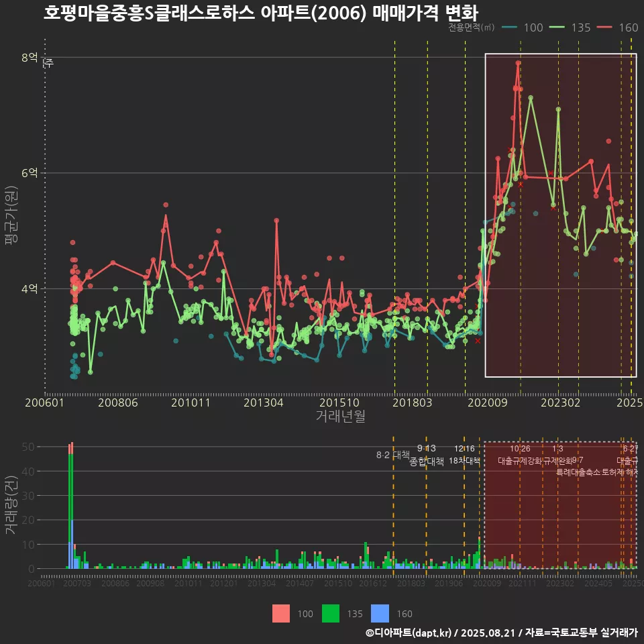The height and width of the screenshot is (644, 644).
Task: Click the peak red 160 data point near 8억
Action: [519, 63]
